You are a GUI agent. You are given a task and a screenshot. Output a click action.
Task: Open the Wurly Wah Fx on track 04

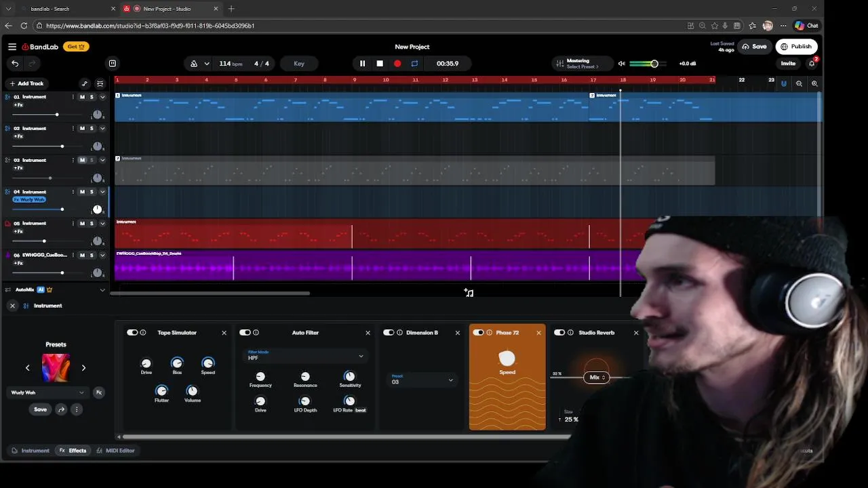[29, 200]
